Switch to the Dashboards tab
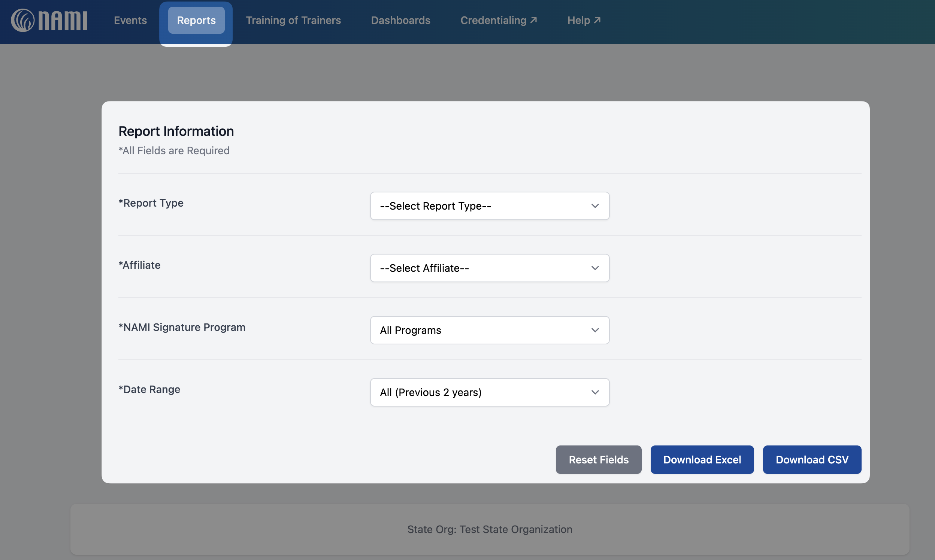The image size is (935, 560). 400,20
